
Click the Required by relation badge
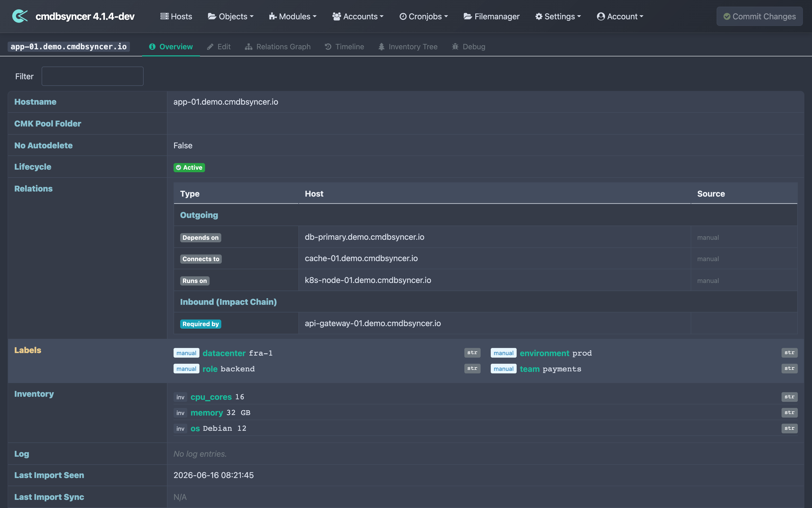(x=200, y=324)
